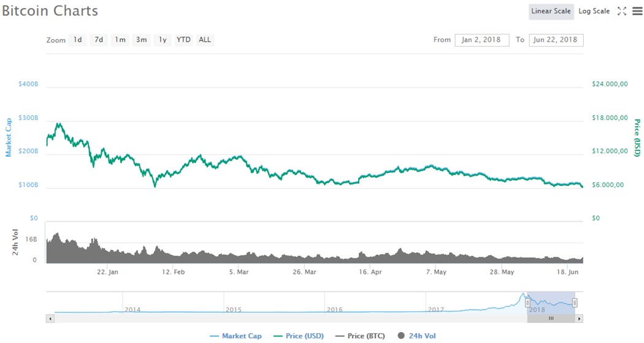
Task: Set zoom to 3m
Action: (142, 40)
